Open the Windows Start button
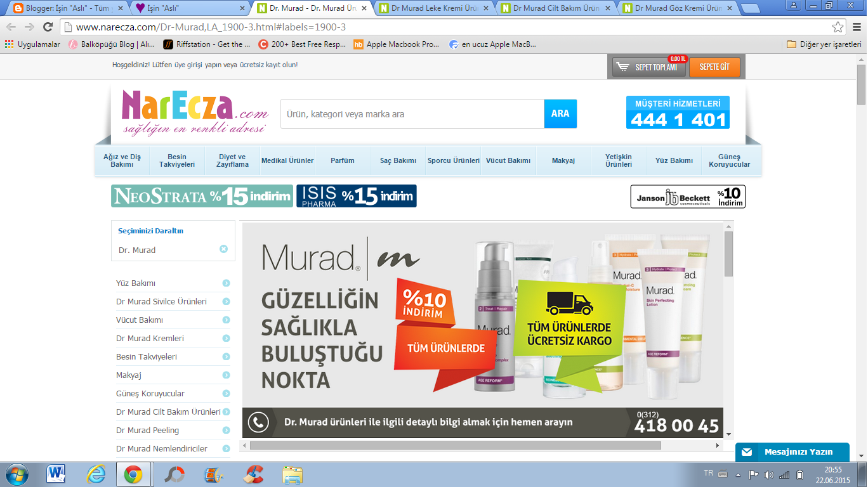The image size is (868, 487). click(x=16, y=474)
